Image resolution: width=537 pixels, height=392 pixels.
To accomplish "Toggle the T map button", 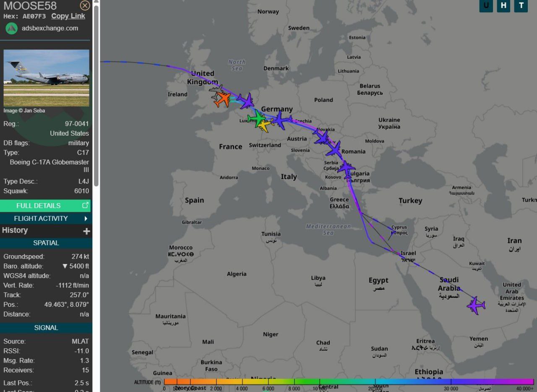I will [x=521, y=5].
